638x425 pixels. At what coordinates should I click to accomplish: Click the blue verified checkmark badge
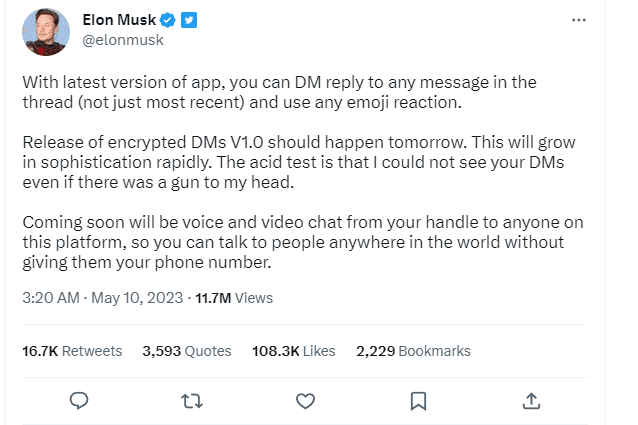(173, 20)
